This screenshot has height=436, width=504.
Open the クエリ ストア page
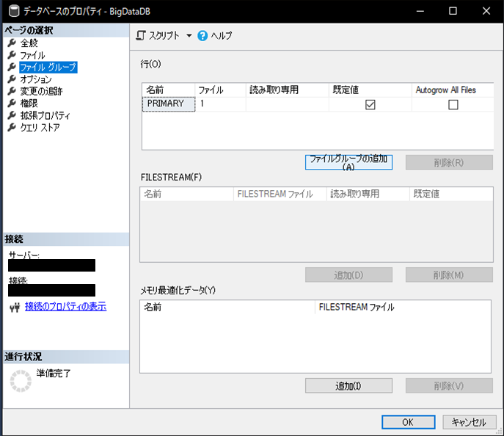coord(40,127)
